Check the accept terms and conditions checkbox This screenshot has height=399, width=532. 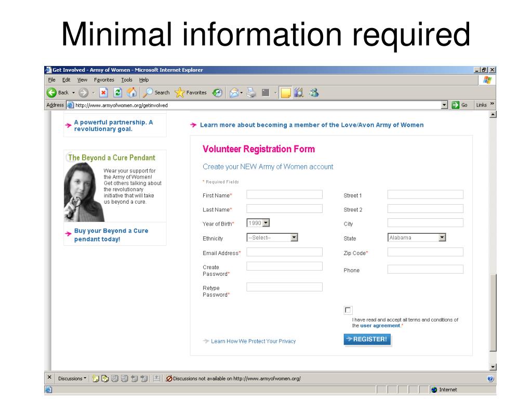tap(348, 310)
